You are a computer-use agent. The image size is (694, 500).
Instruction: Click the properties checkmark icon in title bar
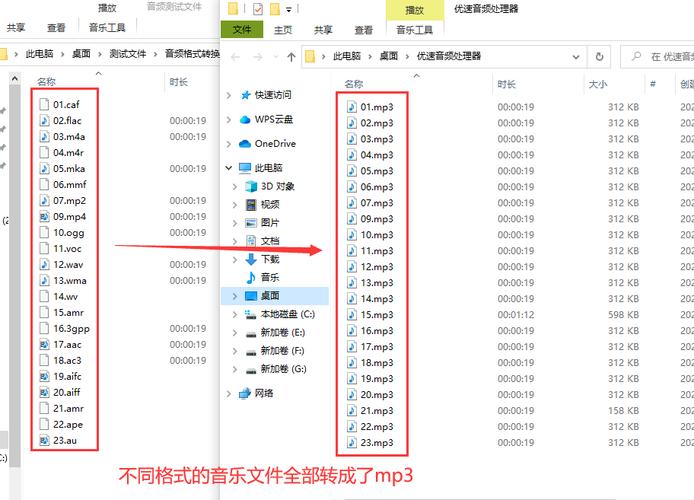[x=258, y=9]
